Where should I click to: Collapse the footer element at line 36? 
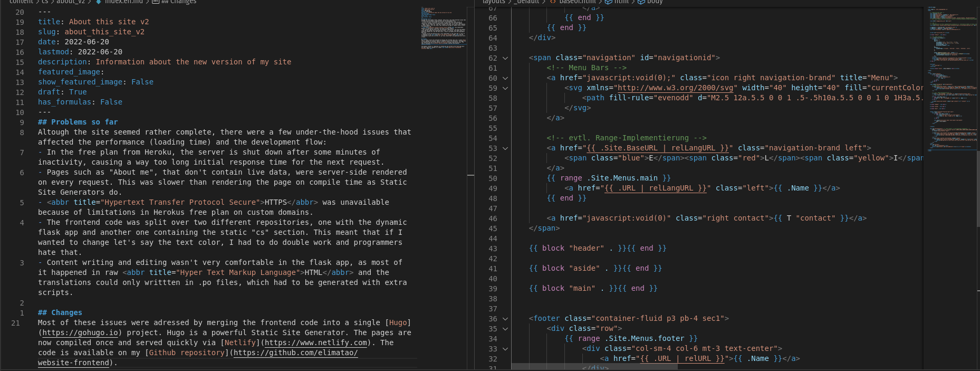click(x=505, y=319)
